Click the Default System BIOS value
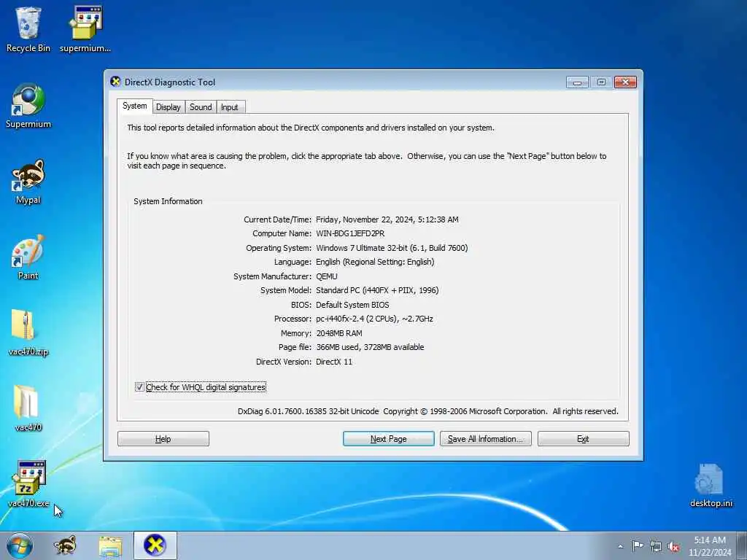Viewport: 747px width, 560px height. (352, 304)
